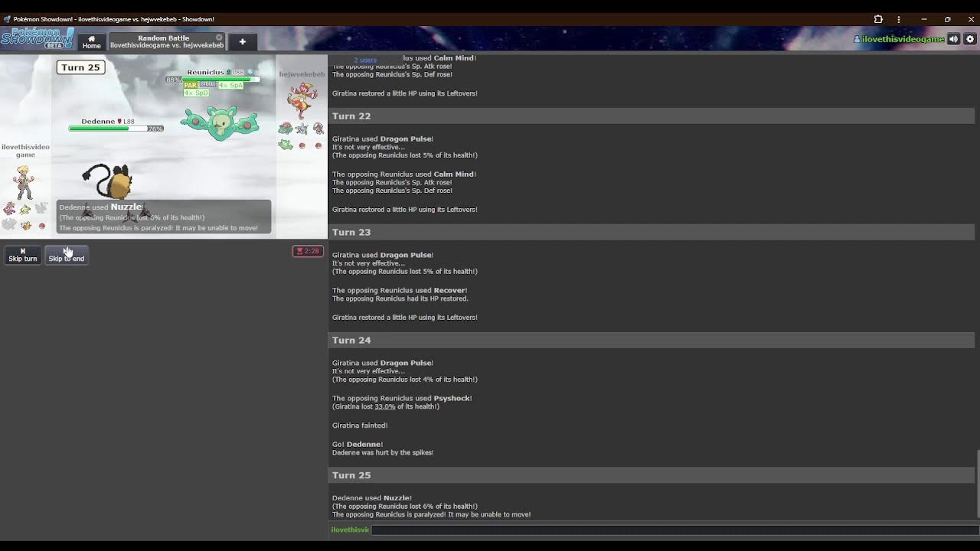Minimize the Showdown window
Screen dimensions: 980x551
pyautogui.click(x=924, y=19)
